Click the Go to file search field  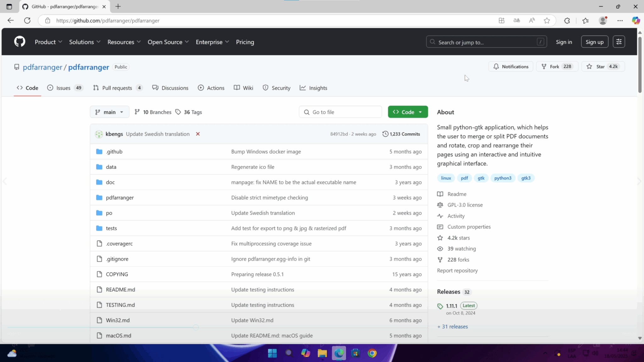[340, 112]
